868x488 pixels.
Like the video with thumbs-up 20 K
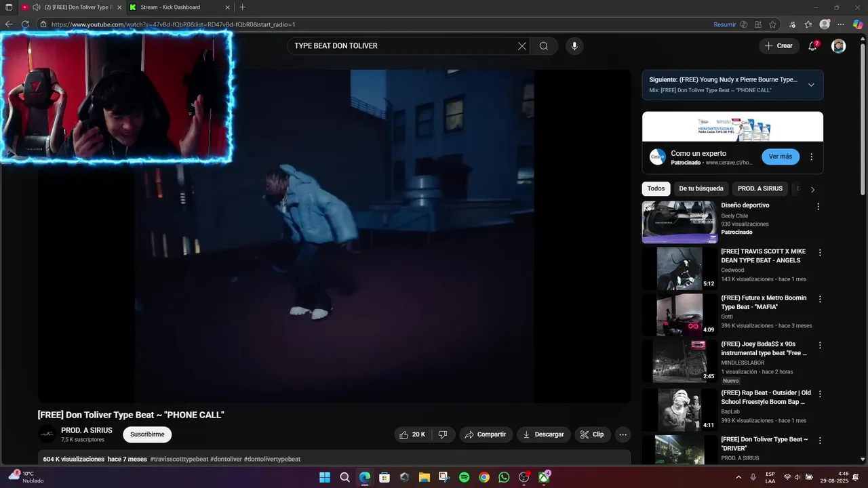[x=412, y=434]
